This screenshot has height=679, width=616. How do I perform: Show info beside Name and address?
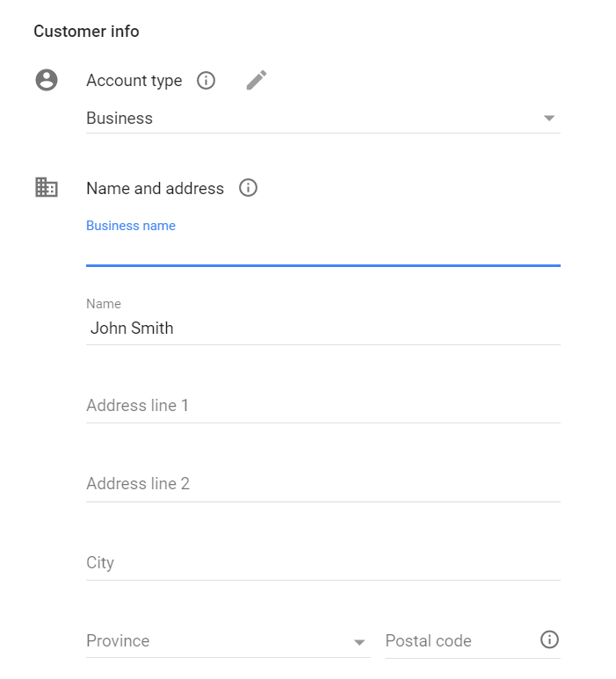tap(248, 188)
